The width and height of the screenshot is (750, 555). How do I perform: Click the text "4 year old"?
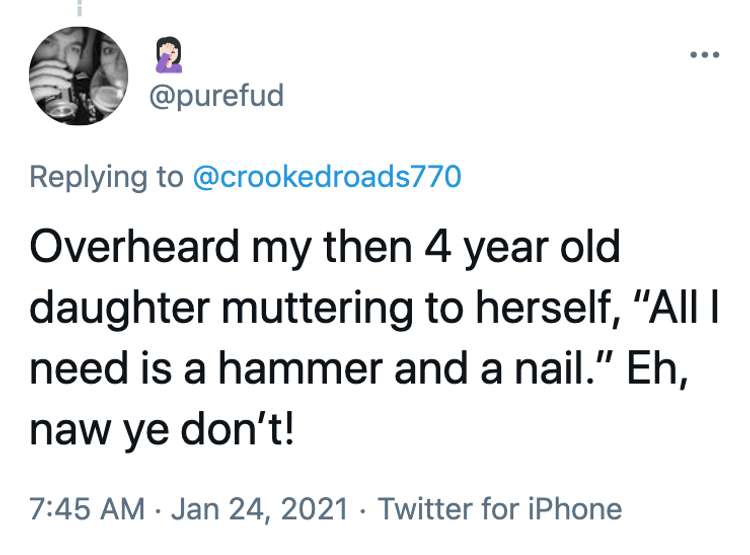522,248
